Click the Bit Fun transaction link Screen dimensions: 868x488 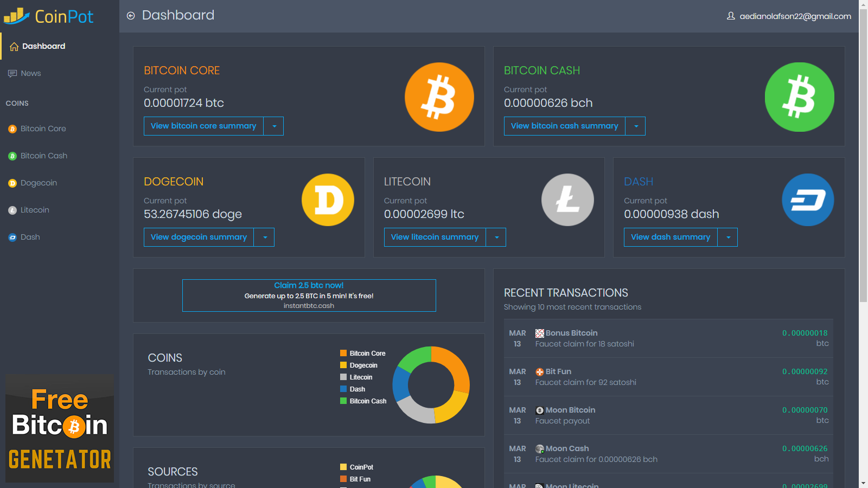tap(558, 371)
